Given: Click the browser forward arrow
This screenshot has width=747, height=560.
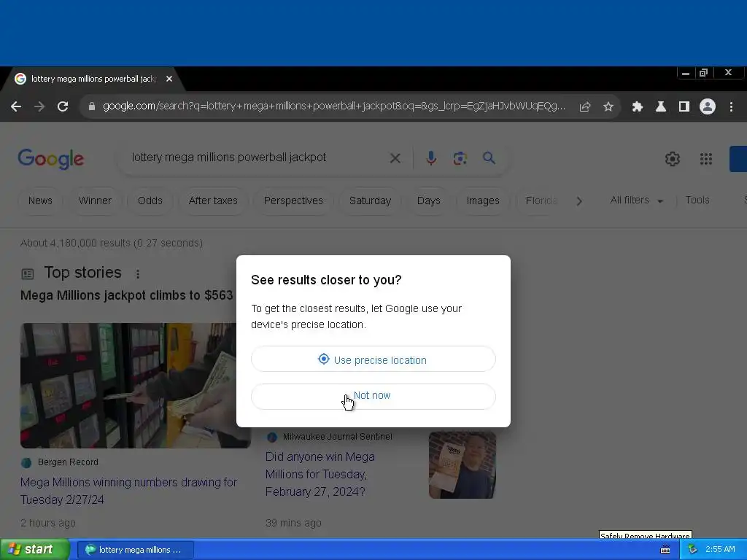Looking at the screenshot, I should tap(39, 106).
